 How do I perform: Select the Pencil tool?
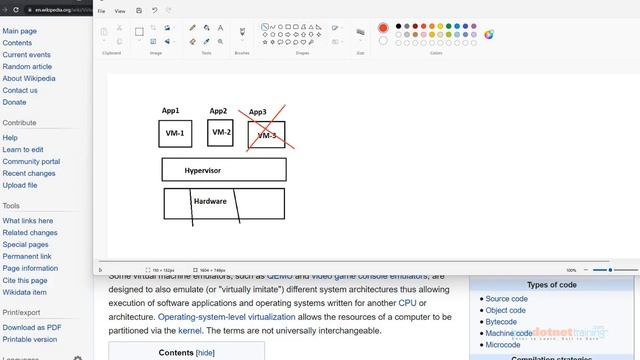[x=193, y=28]
